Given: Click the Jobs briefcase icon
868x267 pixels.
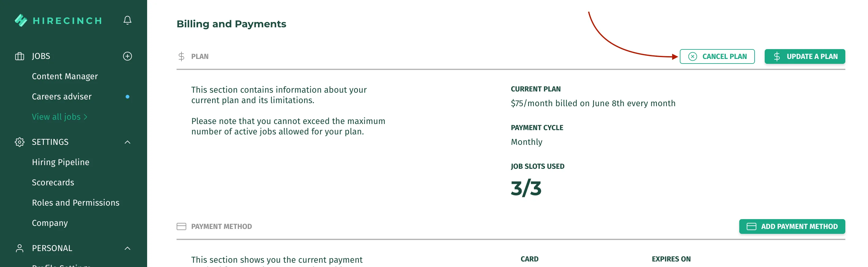Looking at the screenshot, I should (20, 56).
